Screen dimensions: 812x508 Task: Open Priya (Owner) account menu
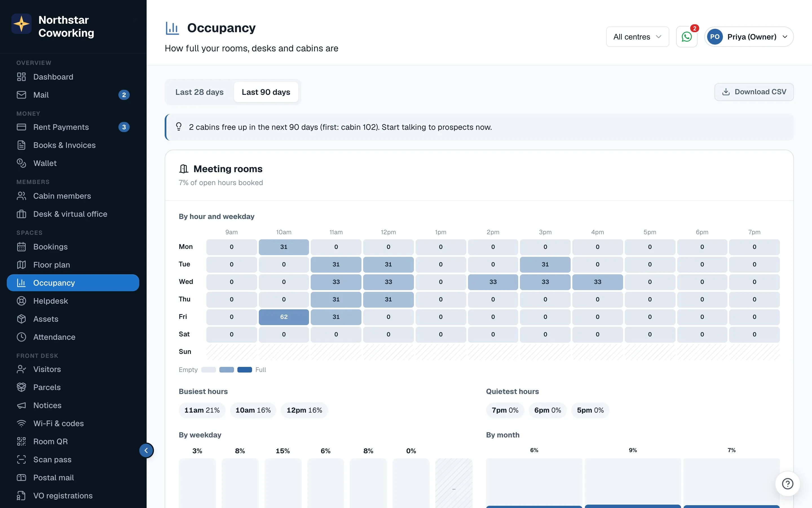point(749,37)
